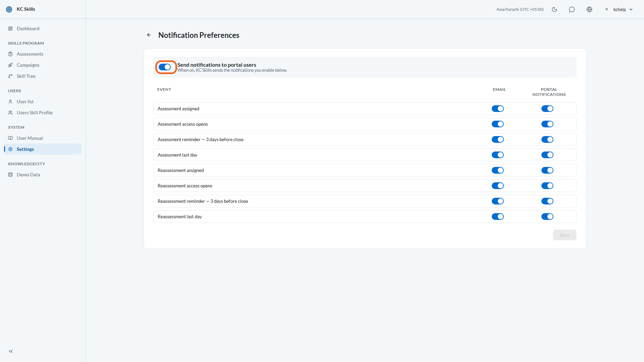Open Skill Tree in the sidebar
This screenshot has width=644, height=362.
click(x=43, y=76)
